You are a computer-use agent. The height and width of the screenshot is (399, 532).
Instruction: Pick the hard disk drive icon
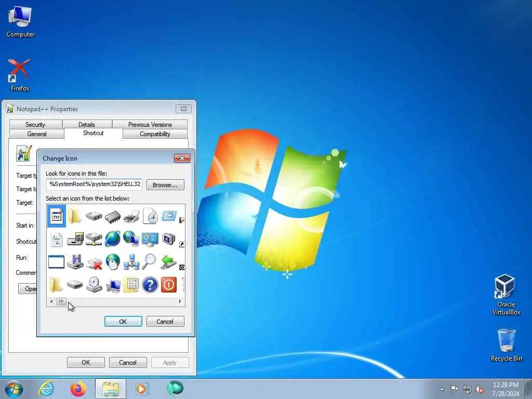coord(94,216)
